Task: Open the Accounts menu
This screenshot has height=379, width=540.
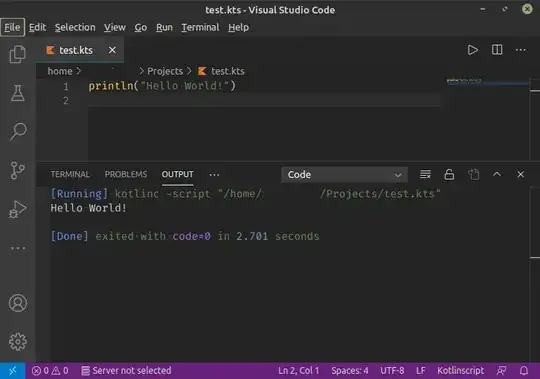Action: pos(18,303)
